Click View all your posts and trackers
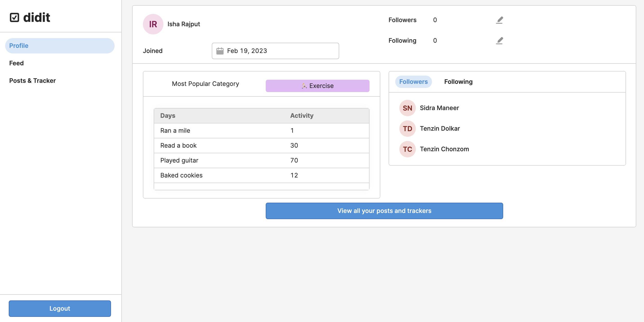 [x=384, y=211]
